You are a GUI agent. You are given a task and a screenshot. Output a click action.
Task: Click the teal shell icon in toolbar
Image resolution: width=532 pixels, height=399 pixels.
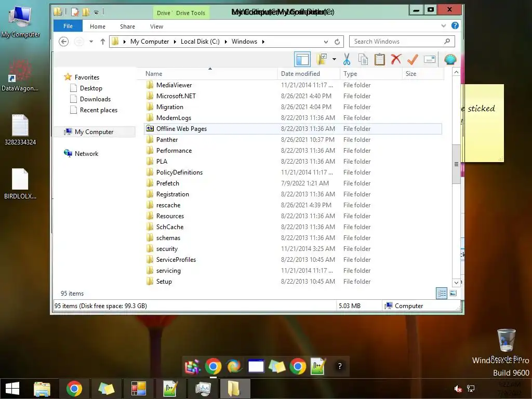coord(450,59)
